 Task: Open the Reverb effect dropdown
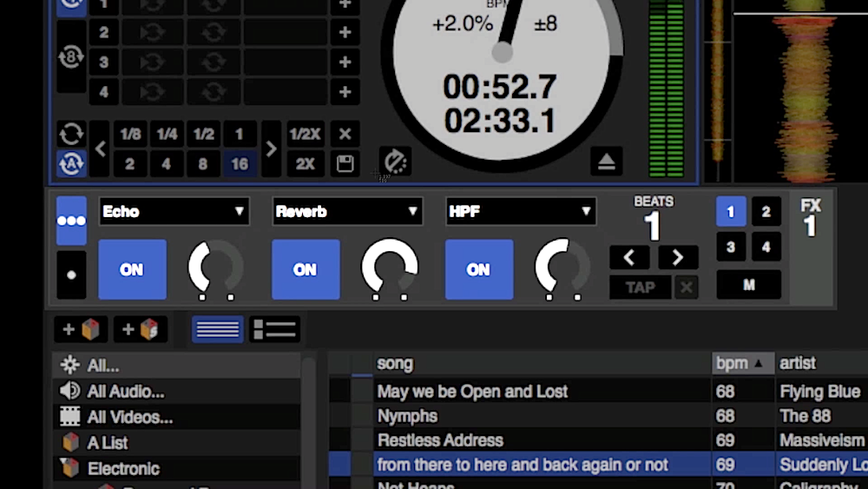click(348, 212)
